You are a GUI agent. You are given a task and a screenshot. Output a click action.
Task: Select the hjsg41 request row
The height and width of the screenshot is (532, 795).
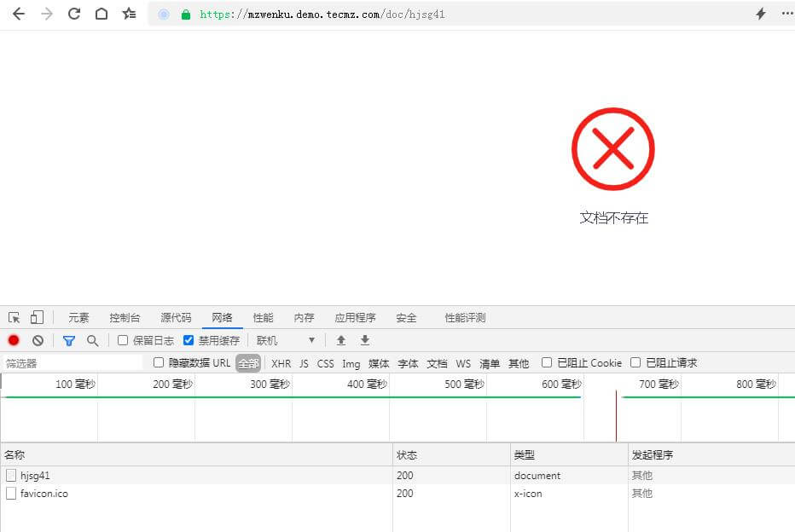pyautogui.click(x=397, y=475)
